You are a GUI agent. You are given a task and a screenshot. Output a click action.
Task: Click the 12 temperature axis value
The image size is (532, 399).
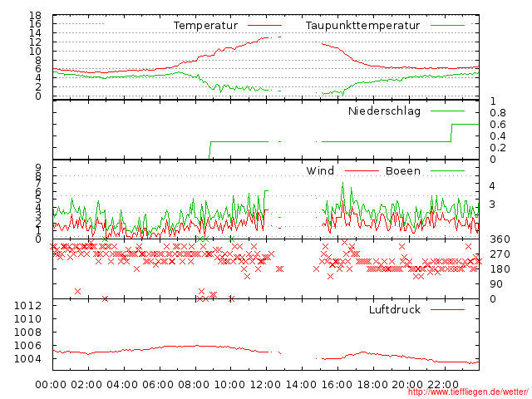tap(35, 42)
